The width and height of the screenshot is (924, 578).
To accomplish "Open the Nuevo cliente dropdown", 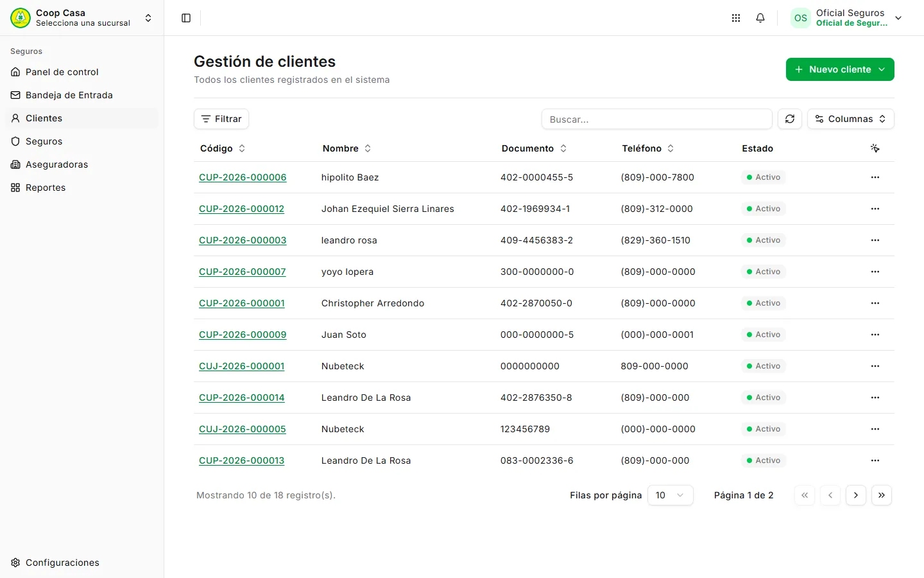I will point(840,69).
